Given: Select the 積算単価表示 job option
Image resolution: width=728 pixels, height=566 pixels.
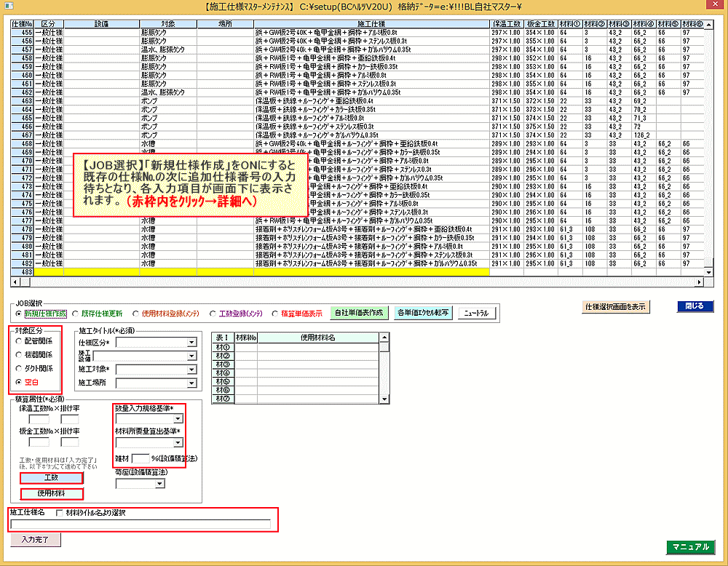Looking at the screenshot, I should click(275, 314).
